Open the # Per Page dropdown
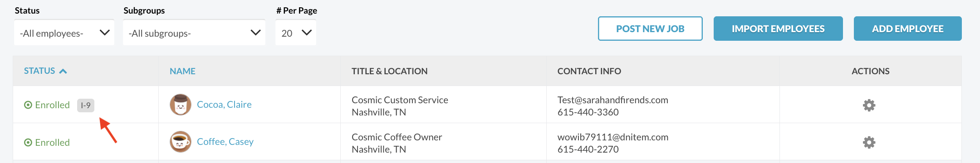 pyautogui.click(x=296, y=33)
